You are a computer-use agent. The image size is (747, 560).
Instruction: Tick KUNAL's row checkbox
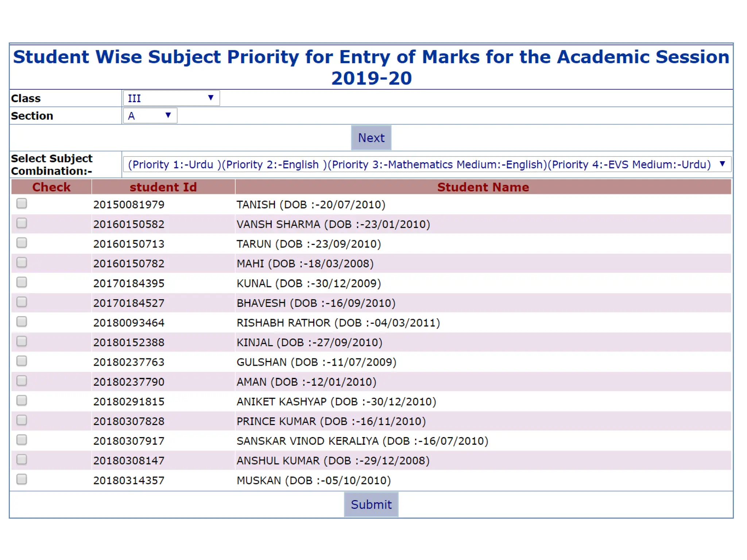22,282
